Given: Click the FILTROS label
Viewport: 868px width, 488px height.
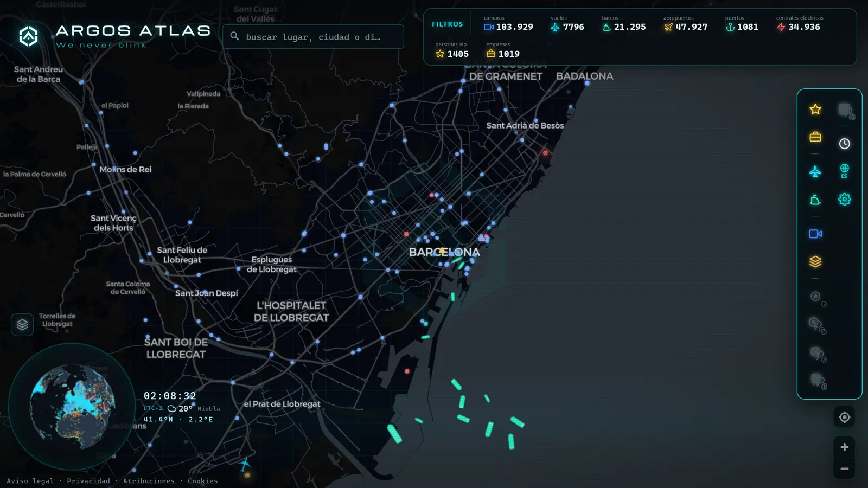Looking at the screenshot, I should tap(448, 24).
